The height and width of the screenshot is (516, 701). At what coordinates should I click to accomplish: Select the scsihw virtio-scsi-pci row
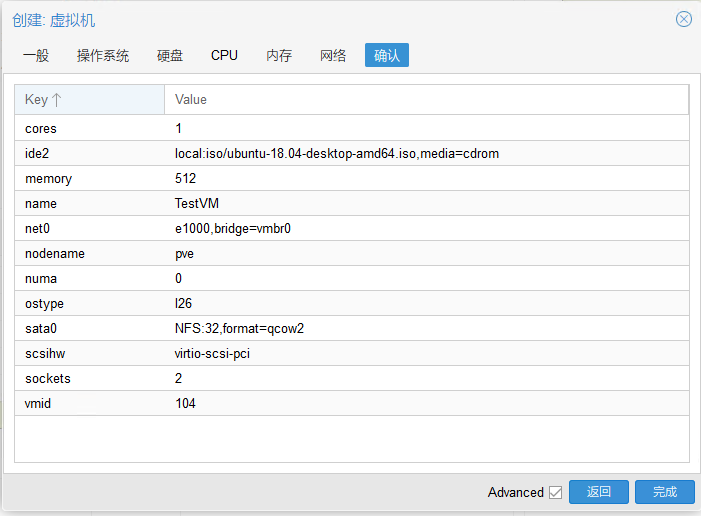pos(351,354)
